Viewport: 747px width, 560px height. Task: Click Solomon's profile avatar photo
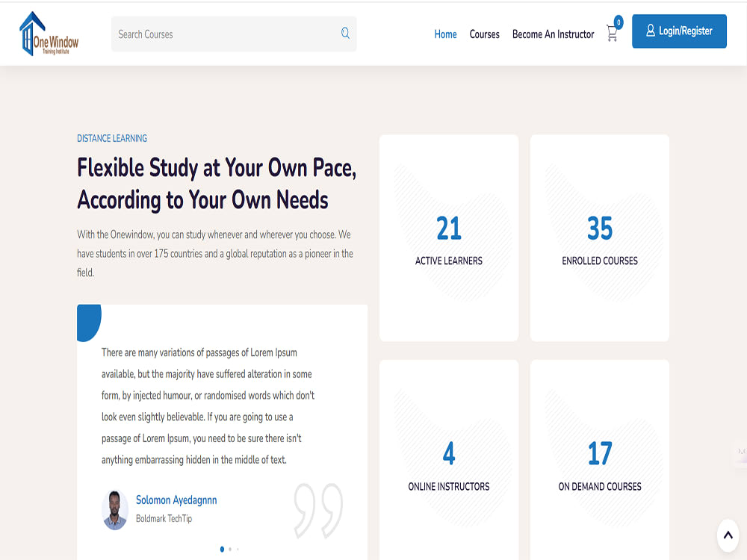point(115,509)
